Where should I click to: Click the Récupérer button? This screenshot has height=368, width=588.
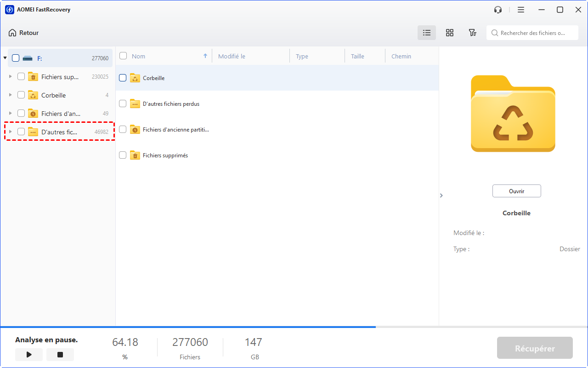[x=535, y=348]
